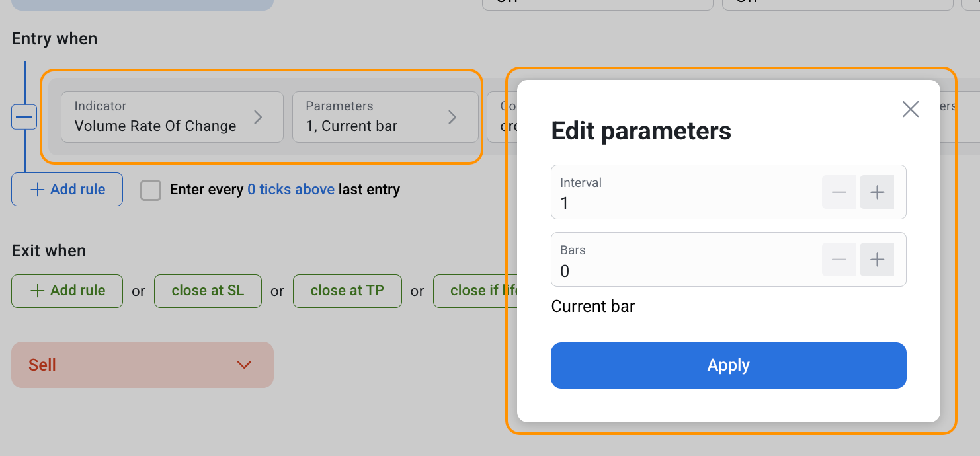The width and height of the screenshot is (980, 456).
Task: Open the 0 ticks above link
Action: click(x=290, y=190)
